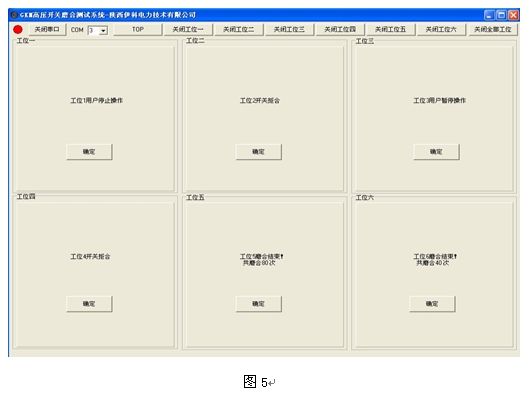Viewport: 529px width, 393px height.
Task: Click the application icon in title bar
Action: coord(14,15)
